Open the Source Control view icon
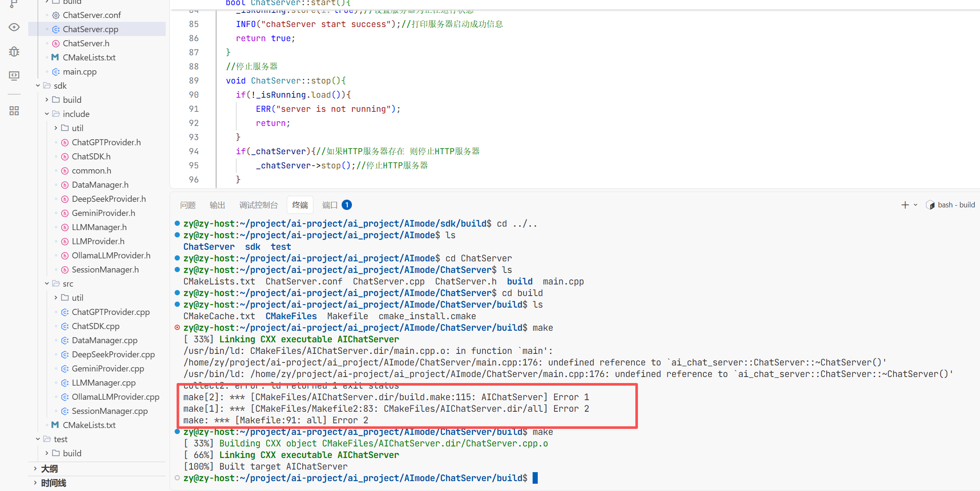 click(x=14, y=3)
